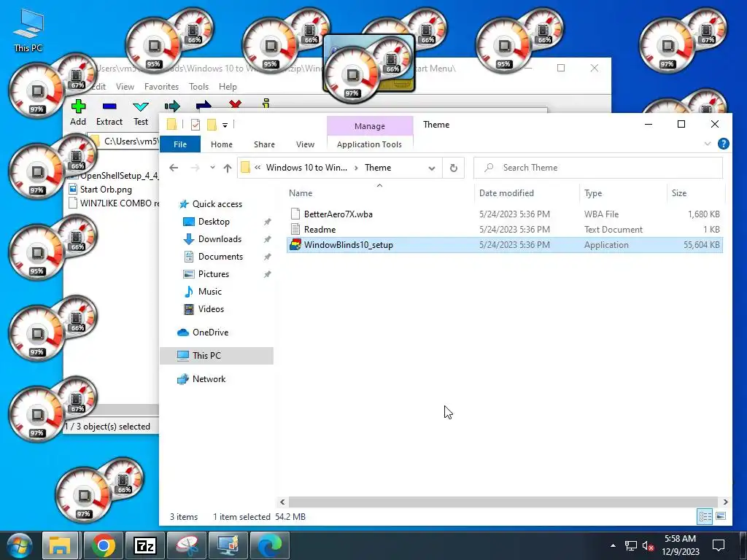Select Start Orb.png in 7-Zip file list
747x560 pixels.
(106, 190)
